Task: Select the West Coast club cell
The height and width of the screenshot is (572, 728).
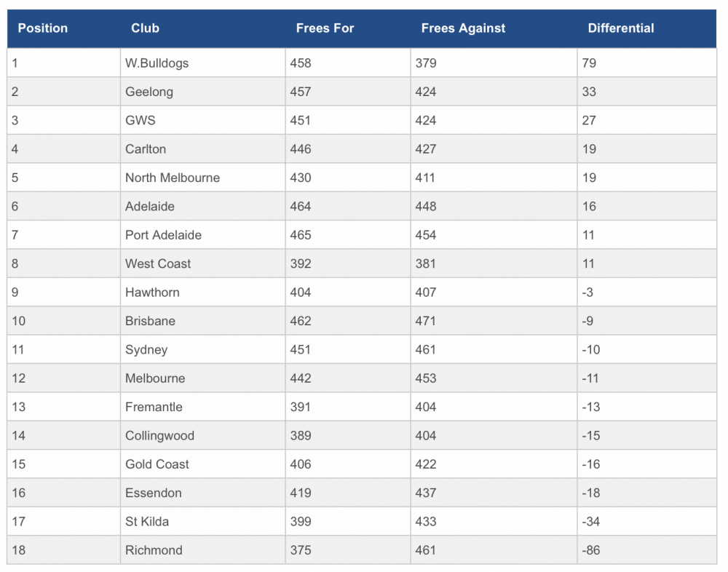Action: (203, 263)
